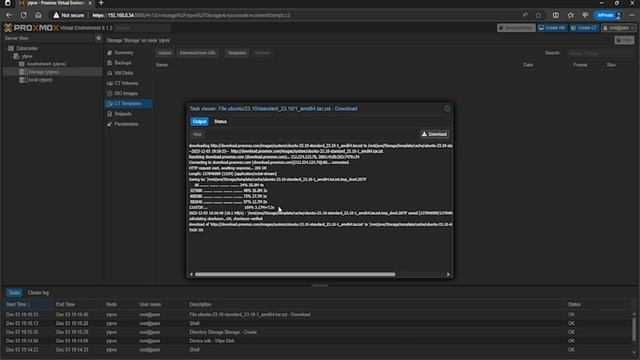Switch to the Cluster log tab
Image resolution: width=640 pixels, height=360 pixels.
coord(38,293)
